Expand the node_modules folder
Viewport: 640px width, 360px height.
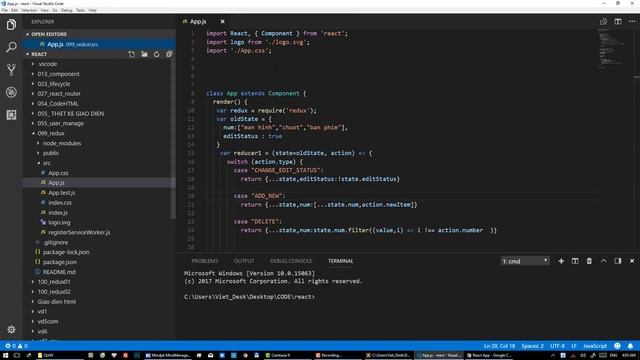pyautogui.click(x=62, y=143)
